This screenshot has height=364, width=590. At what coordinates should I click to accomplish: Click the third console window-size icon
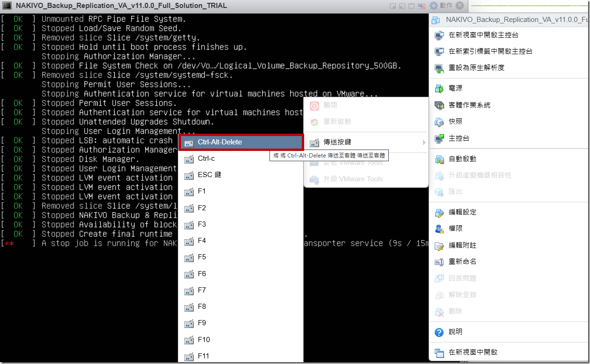(411, 6)
